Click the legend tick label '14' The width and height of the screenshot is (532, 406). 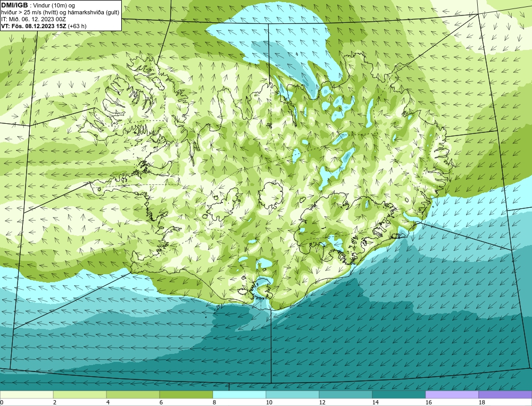click(x=375, y=402)
